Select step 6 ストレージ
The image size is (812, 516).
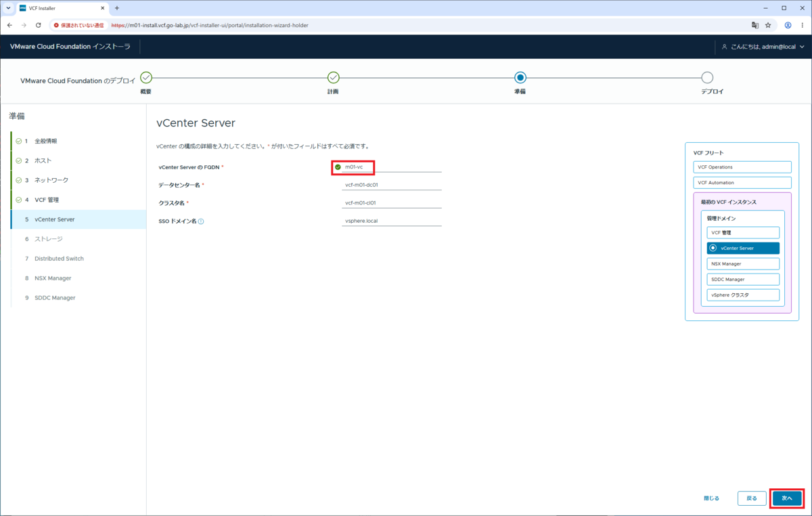pyautogui.click(x=78, y=239)
